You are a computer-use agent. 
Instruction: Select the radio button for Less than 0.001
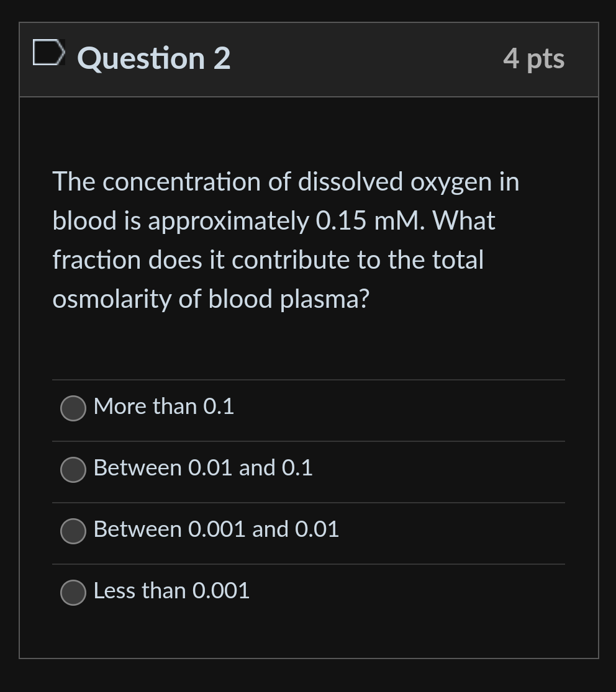[x=73, y=593]
